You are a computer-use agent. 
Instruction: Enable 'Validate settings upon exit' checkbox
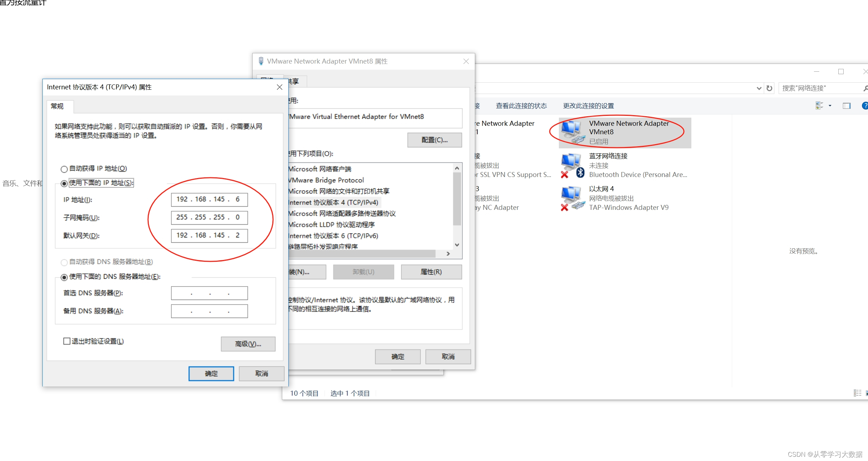click(x=67, y=341)
